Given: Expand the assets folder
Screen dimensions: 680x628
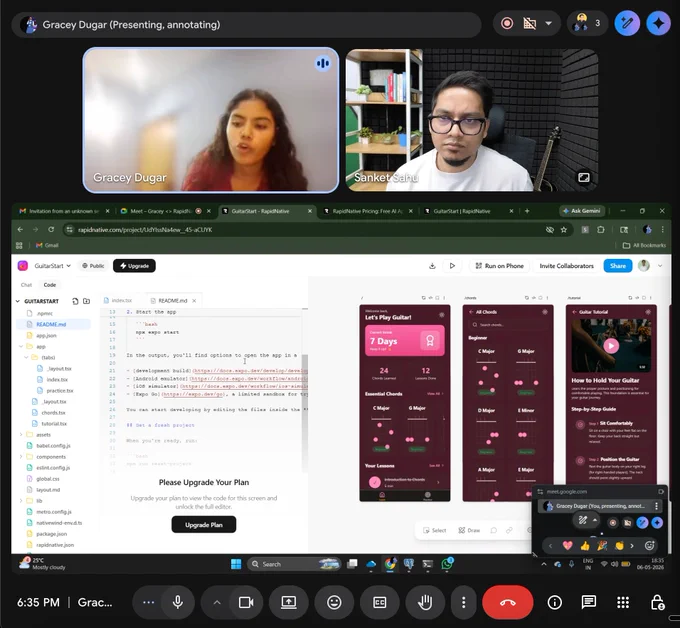Looking at the screenshot, I should pos(21,435).
